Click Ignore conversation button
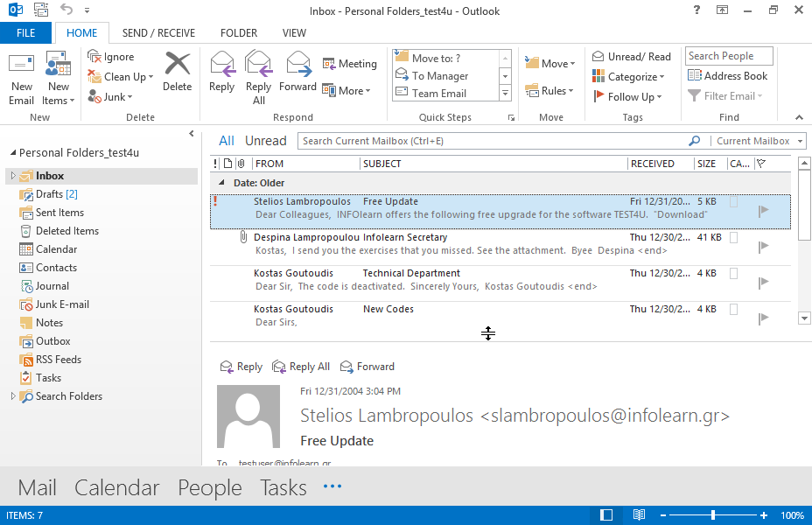The height and width of the screenshot is (525, 812). (x=111, y=56)
